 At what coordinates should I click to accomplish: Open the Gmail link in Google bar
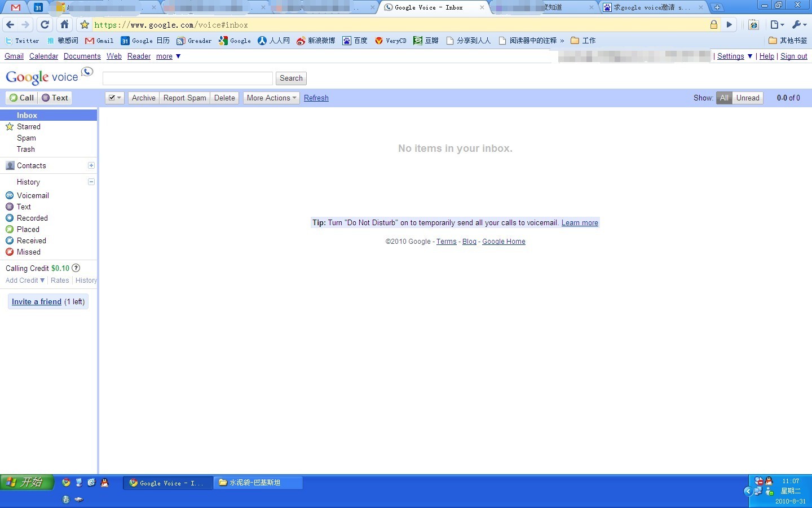[14, 56]
